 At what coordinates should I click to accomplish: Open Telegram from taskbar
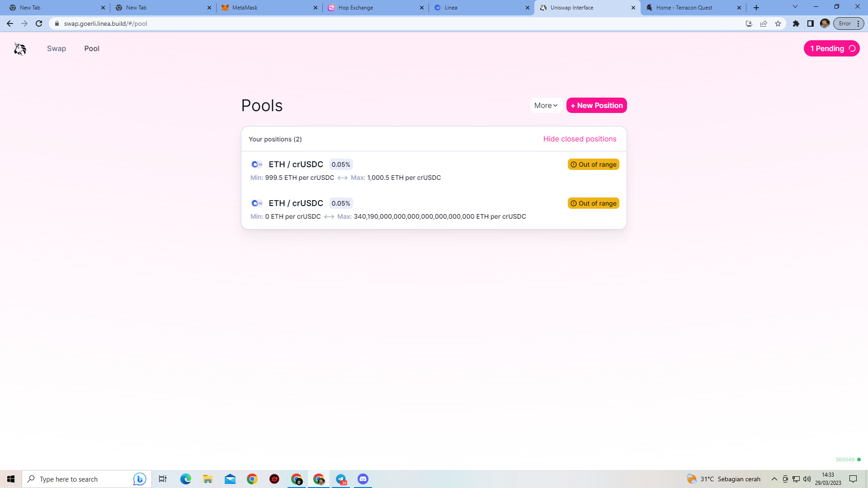(x=341, y=479)
